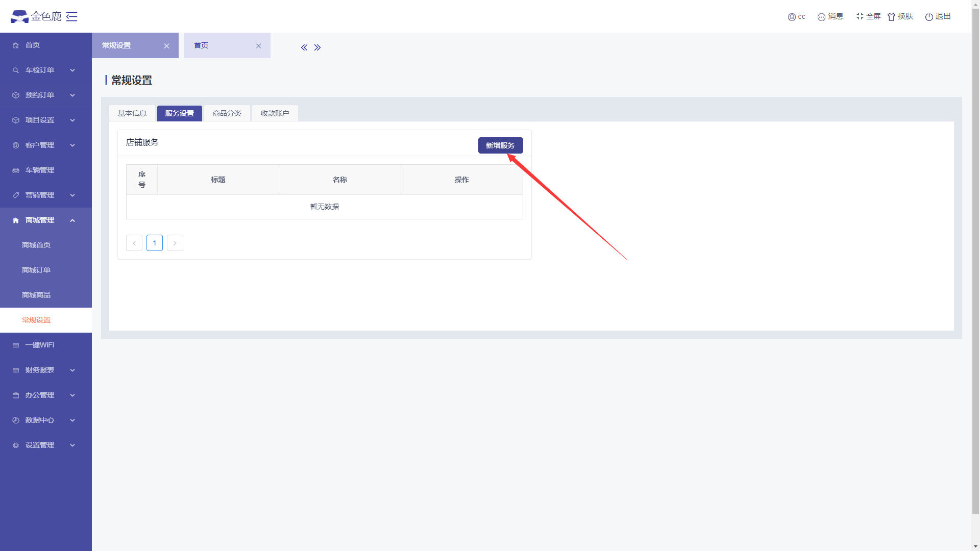The image size is (980, 551).
Task: Click the 操作 column header
Action: pos(462,180)
